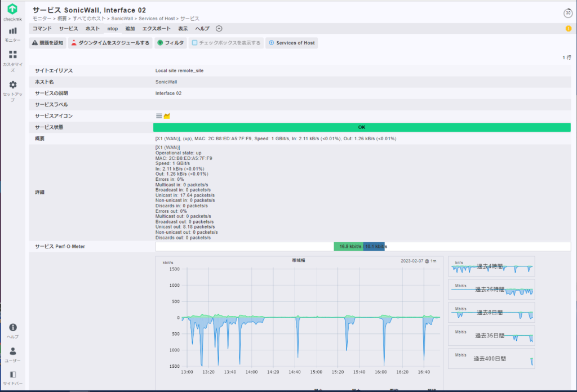Follow the SonicWall breadcrumb link
This screenshot has width=577, height=392.
click(x=122, y=19)
